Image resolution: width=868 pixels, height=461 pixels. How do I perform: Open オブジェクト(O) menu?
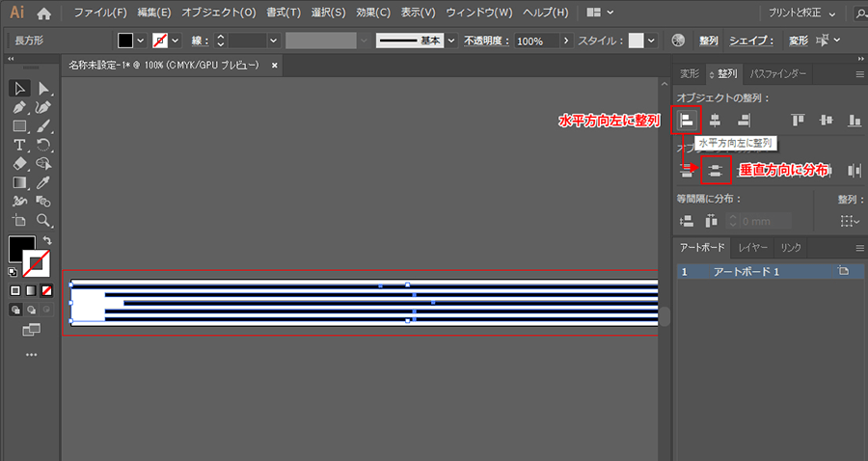219,13
